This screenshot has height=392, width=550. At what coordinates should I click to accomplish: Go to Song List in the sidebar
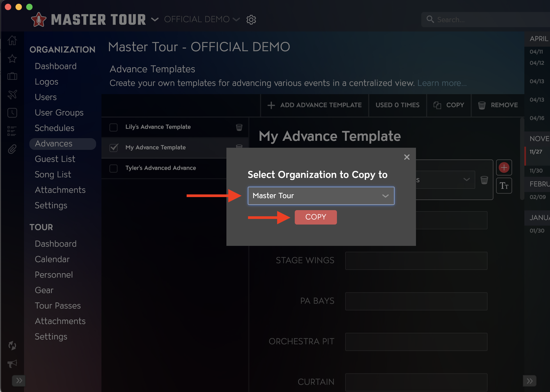click(x=53, y=174)
